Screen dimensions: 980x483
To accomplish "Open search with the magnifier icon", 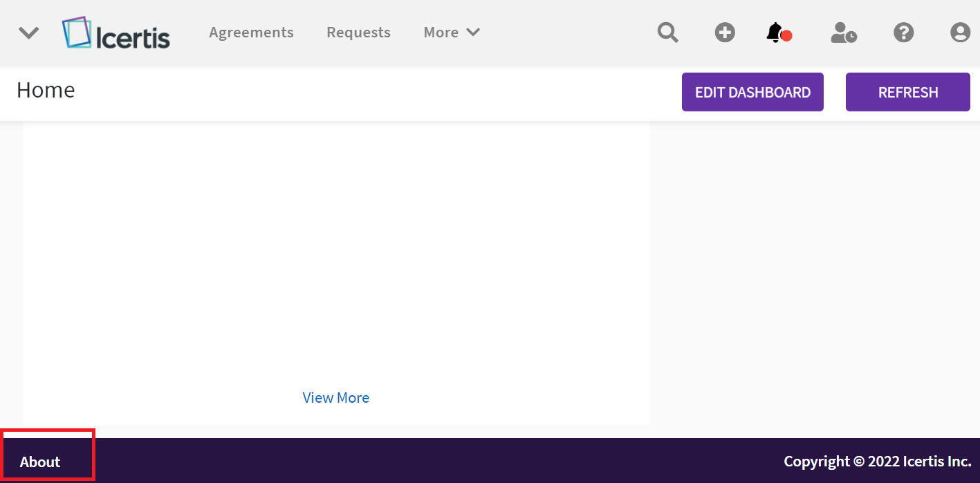I will click(x=667, y=33).
